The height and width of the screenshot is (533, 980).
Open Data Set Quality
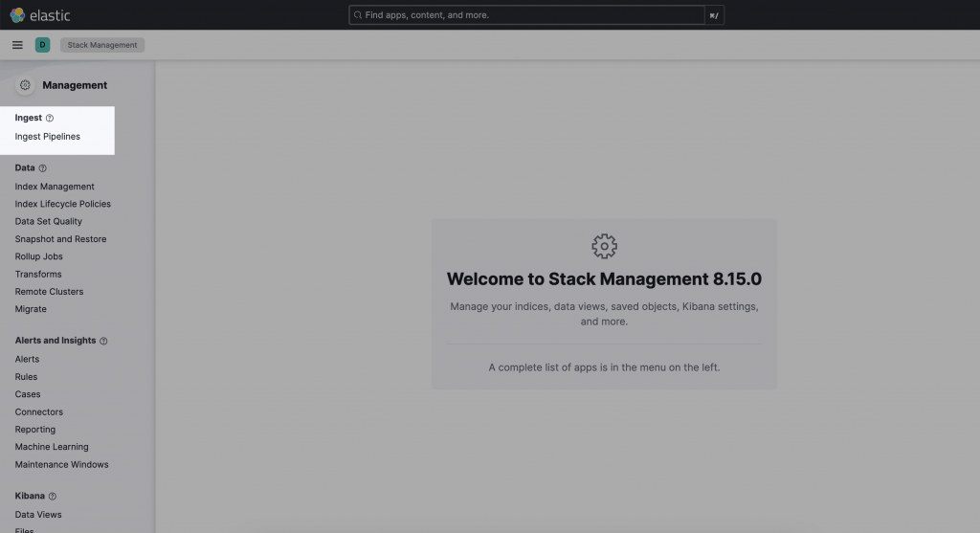pyautogui.click(x=48, y=221)
